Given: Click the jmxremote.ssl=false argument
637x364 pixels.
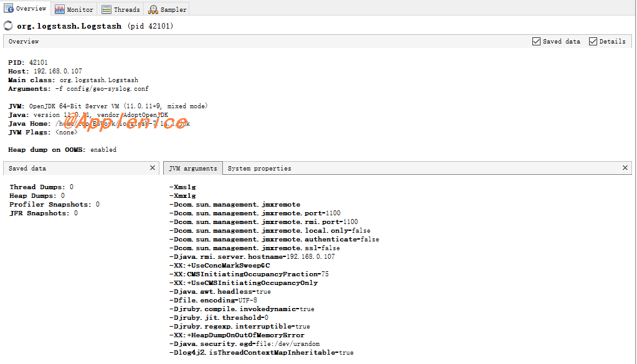Looking at the screenshot, I should 254,248.
